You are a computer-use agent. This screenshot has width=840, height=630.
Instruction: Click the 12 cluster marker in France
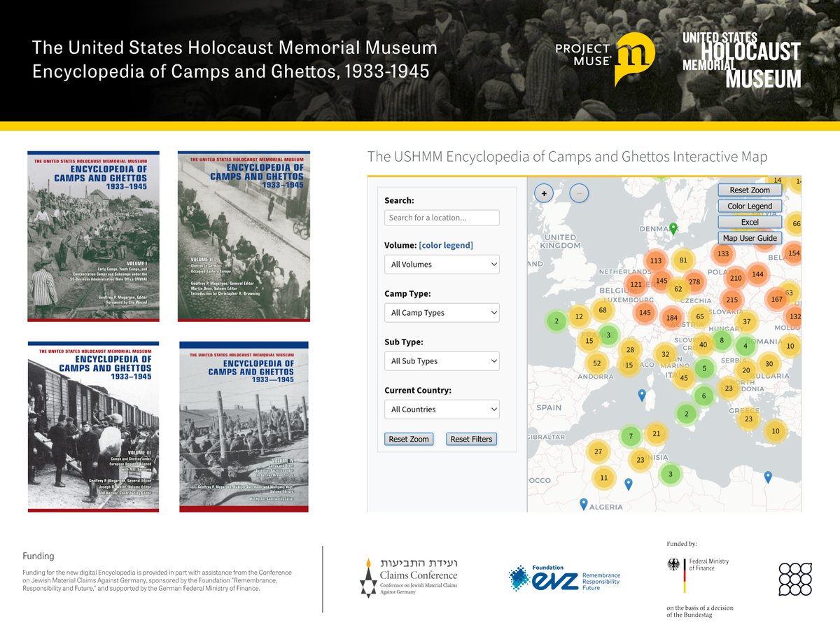tap(579, 316)
